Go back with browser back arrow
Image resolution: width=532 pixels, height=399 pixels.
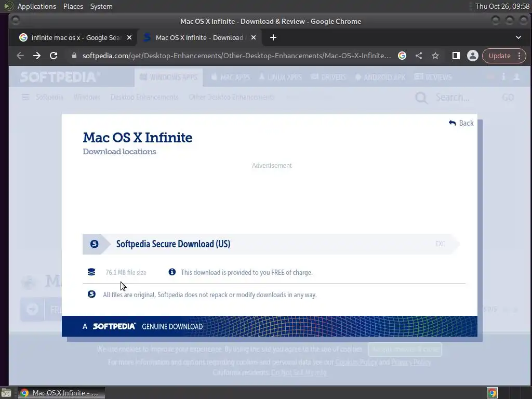tap(20, 56)
